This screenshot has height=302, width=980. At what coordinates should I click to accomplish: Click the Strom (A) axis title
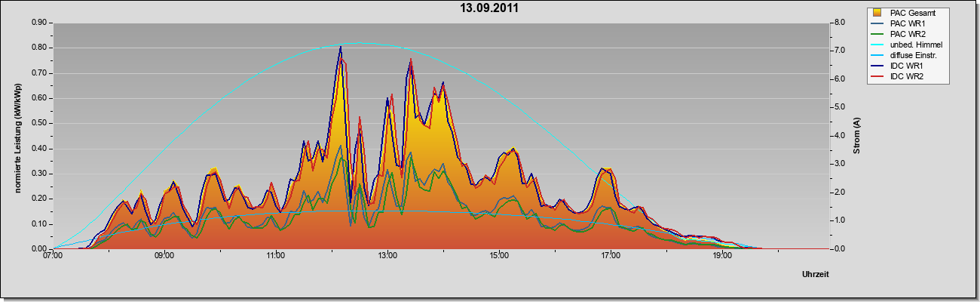857,136
